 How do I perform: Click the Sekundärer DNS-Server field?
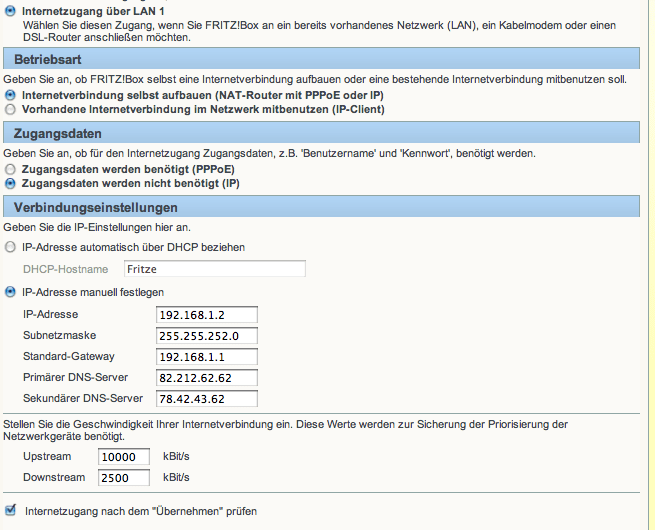click(207, 398)
